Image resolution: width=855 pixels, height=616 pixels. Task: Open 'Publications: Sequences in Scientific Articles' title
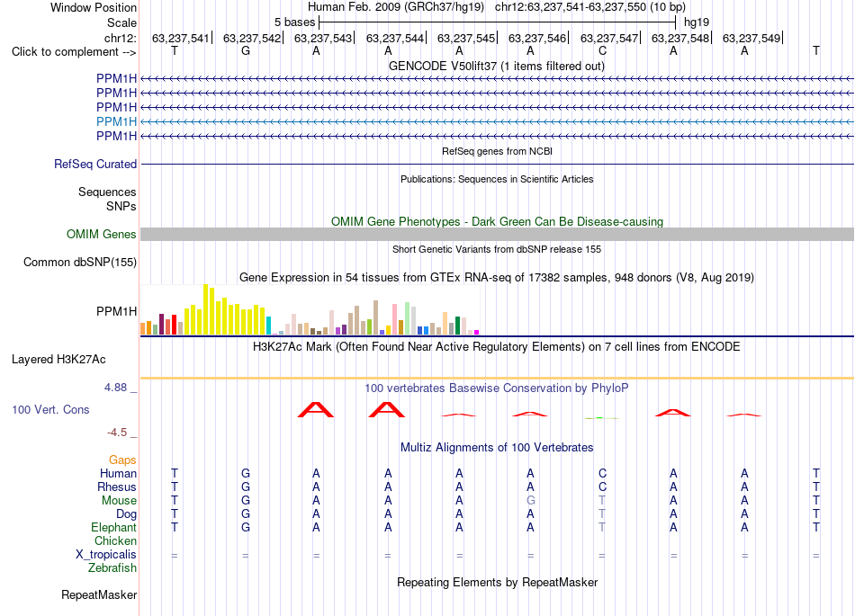coord(497,179)
